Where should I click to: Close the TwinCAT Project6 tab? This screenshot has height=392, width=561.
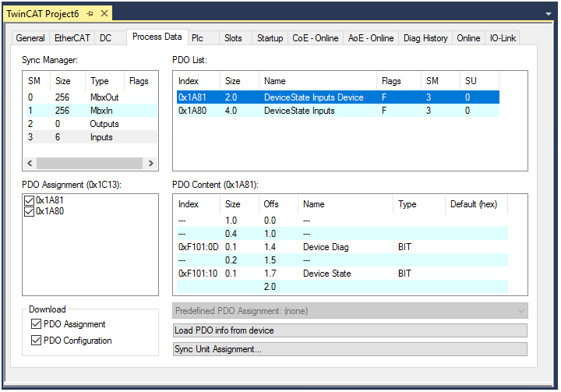point(104,13)
